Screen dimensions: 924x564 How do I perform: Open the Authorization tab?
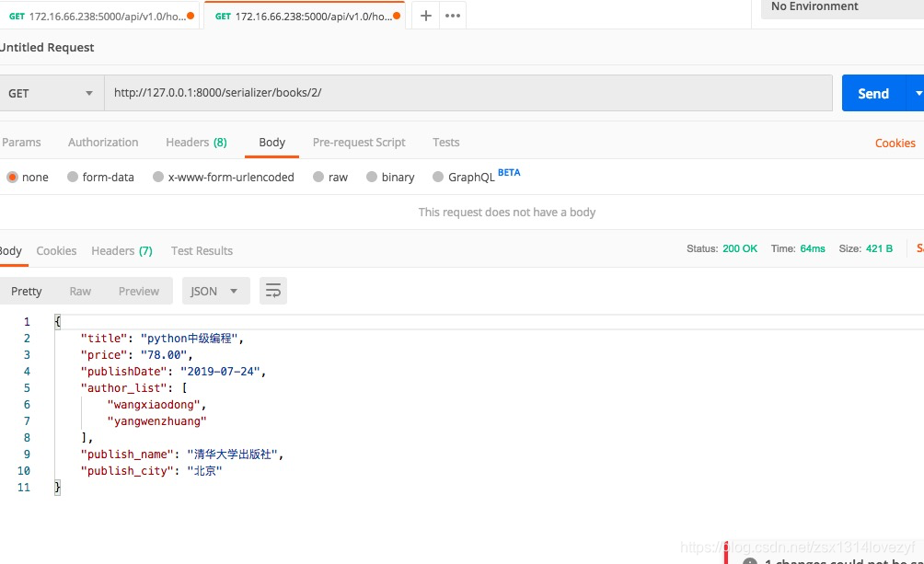(x=103, y=142)
